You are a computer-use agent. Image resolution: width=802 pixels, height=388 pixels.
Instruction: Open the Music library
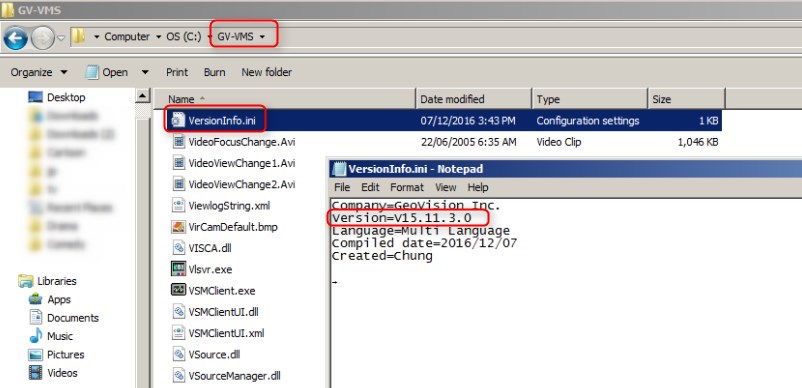point(60,336)
